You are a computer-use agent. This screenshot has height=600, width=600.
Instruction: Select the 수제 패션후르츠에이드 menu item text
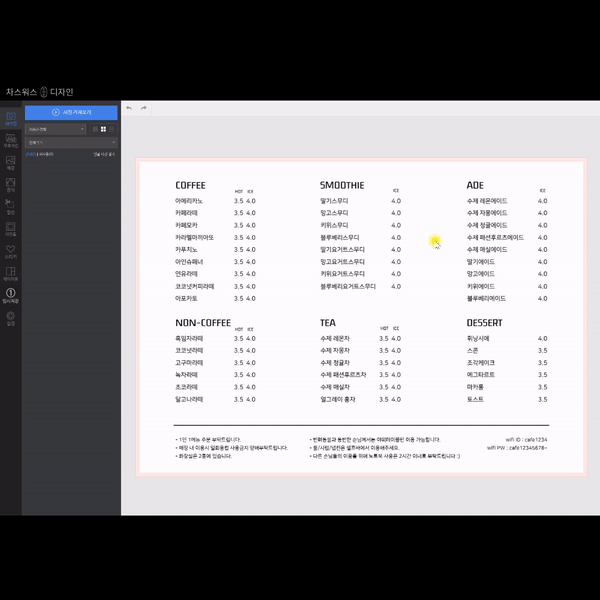(x=495, y=238)
